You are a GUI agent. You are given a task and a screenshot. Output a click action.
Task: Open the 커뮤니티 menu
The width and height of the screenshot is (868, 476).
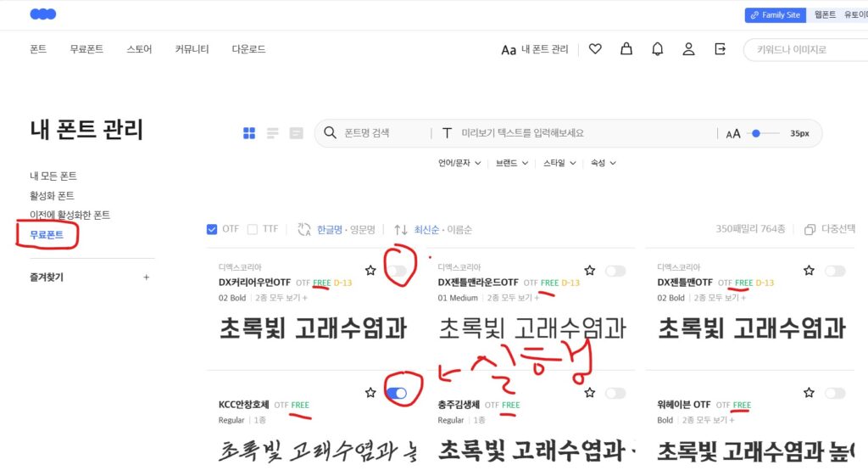pos(192,49)
